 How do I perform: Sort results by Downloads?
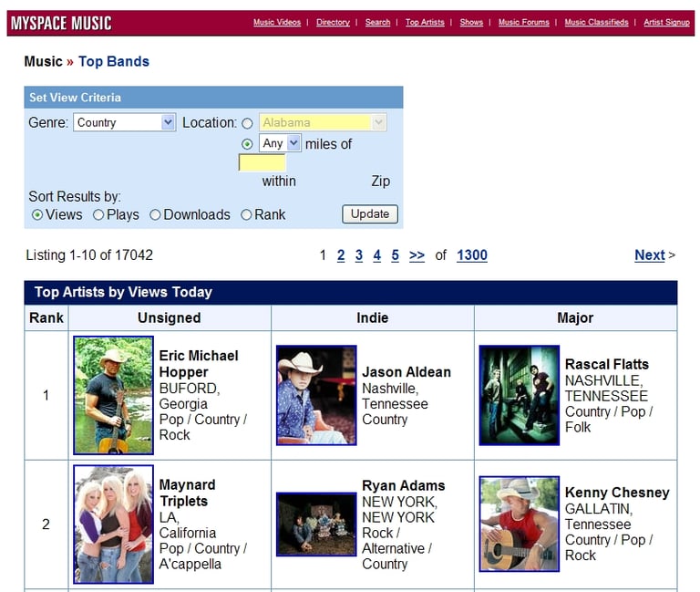[155, 215]
